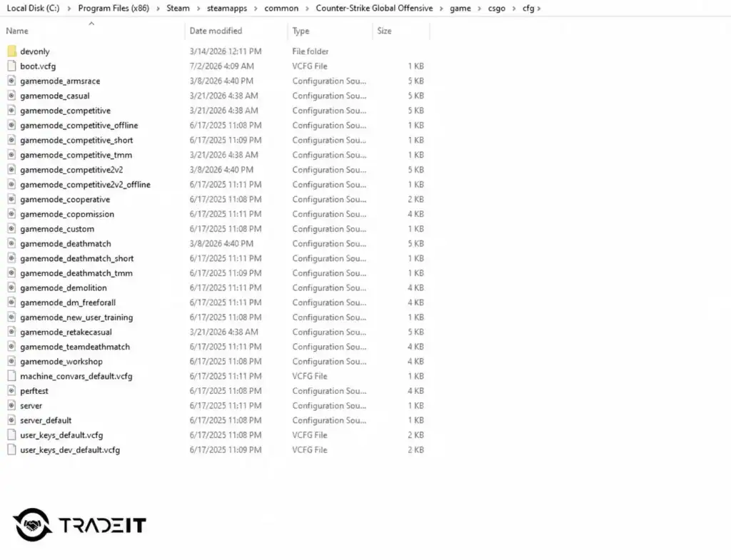Click the gamemode_competitive_offline file icon

click(x=11, y=126)
